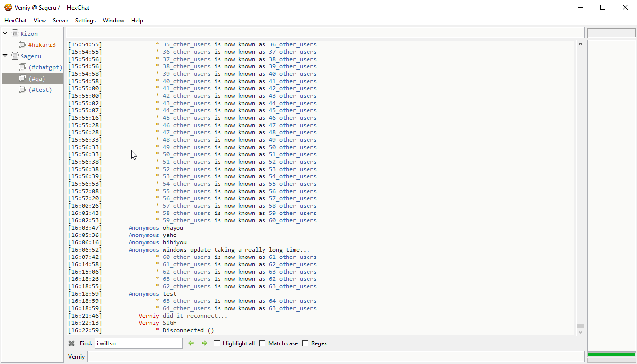
Task: Find next match with right arrow
Action: [204, 343]
